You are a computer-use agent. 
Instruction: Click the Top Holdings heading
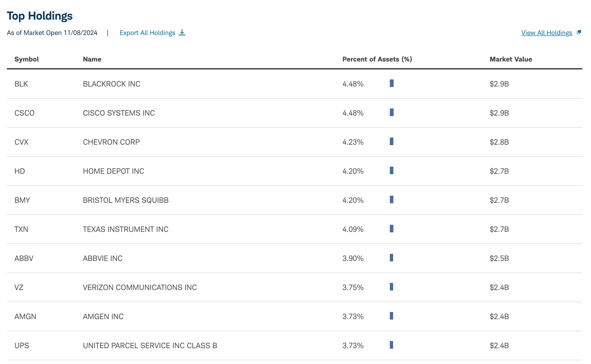pyautogui.click(x=40, y=16)
